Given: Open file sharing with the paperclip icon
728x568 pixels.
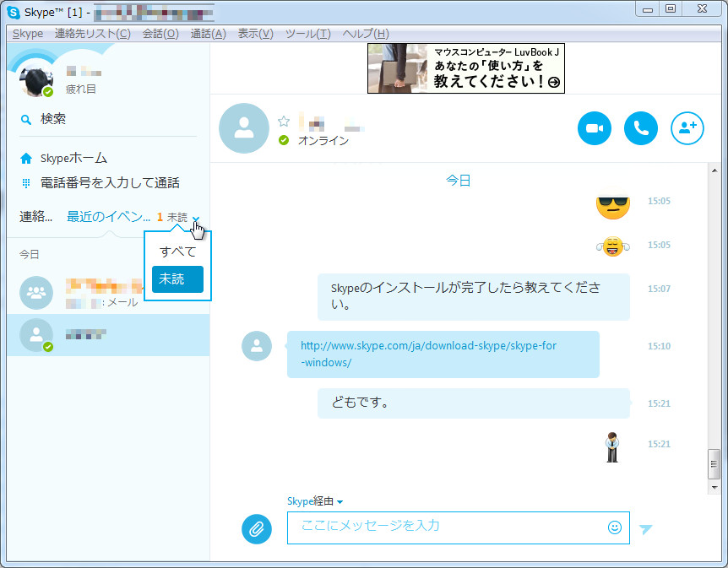Looking at the screenshot, I should click(x=257, y=528).
